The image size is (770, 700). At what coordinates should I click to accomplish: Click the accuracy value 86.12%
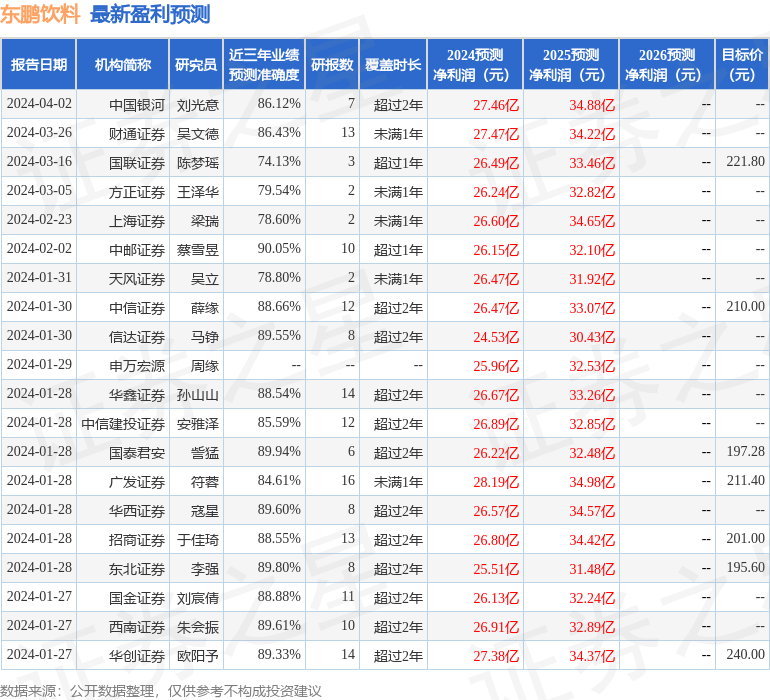279,104
